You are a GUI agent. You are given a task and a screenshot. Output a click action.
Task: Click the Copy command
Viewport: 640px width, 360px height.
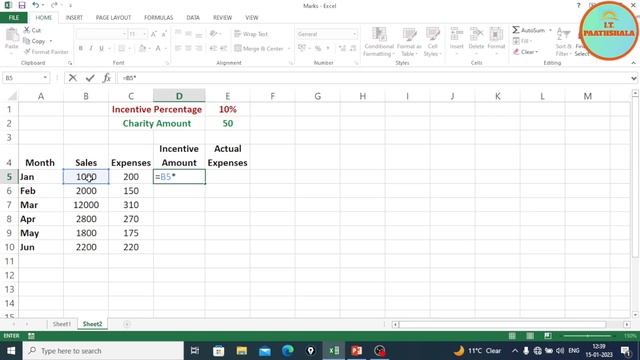point(35,41)
